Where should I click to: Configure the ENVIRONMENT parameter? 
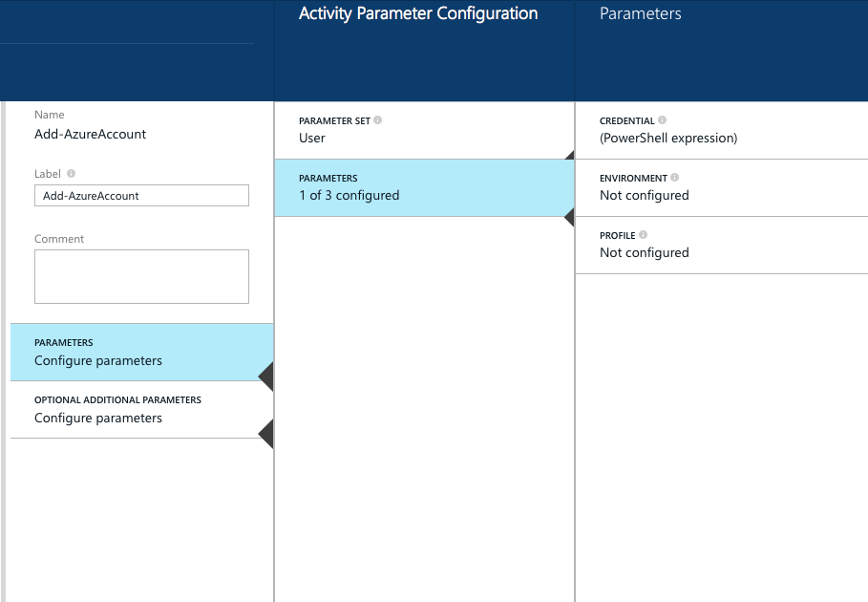click(x=722, y=187)
